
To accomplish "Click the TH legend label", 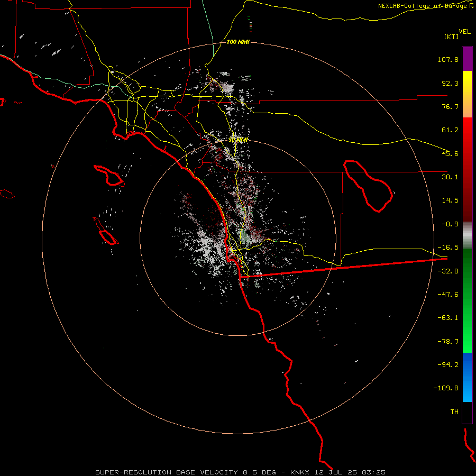I will point(454,412).
